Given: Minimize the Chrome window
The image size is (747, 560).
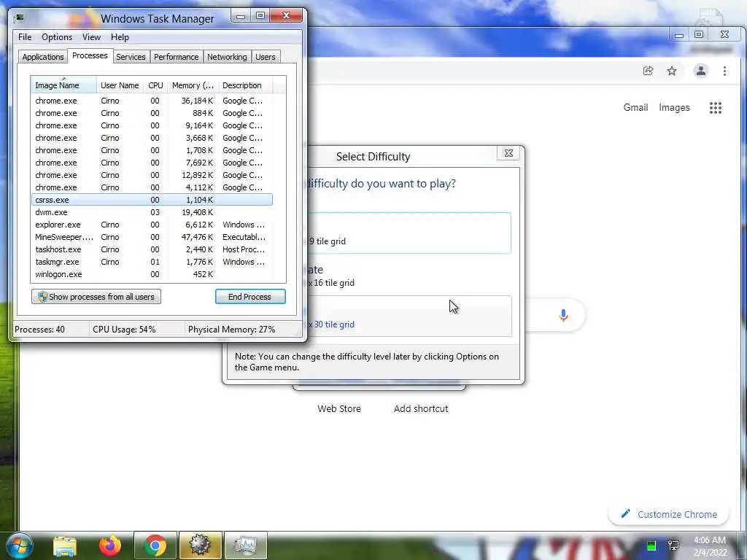Looking at the screenshot, I should [679, 35].
